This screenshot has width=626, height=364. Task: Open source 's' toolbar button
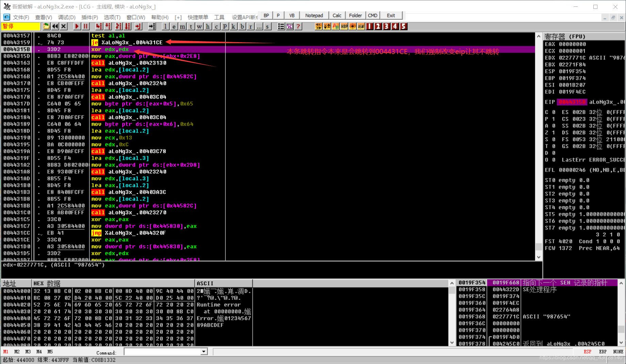tap(267, 26)
